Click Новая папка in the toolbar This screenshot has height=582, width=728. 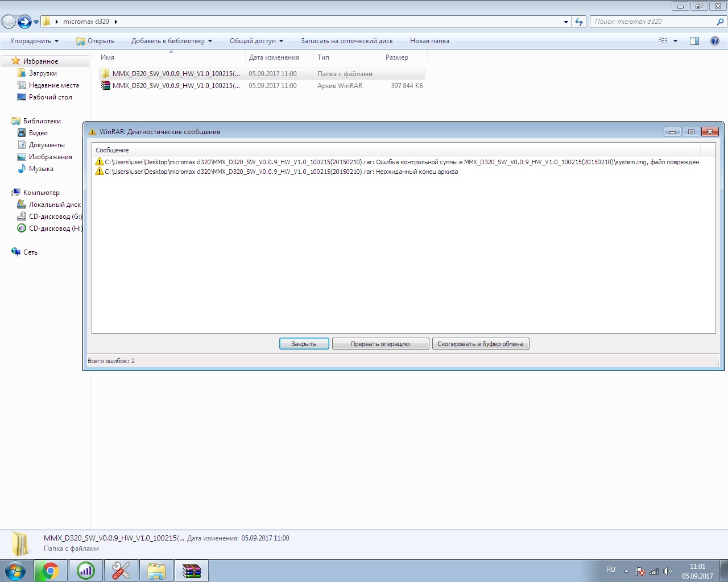point(429,41)
